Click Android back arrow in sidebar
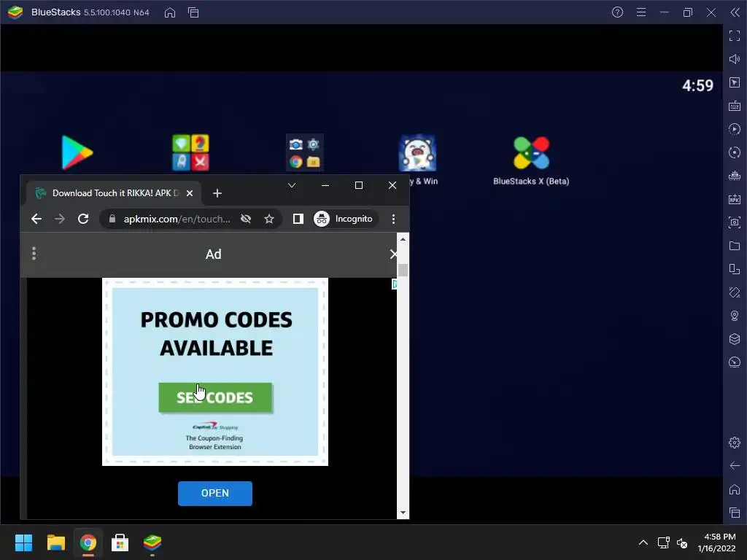747x560 pixels. click(735, 466)
